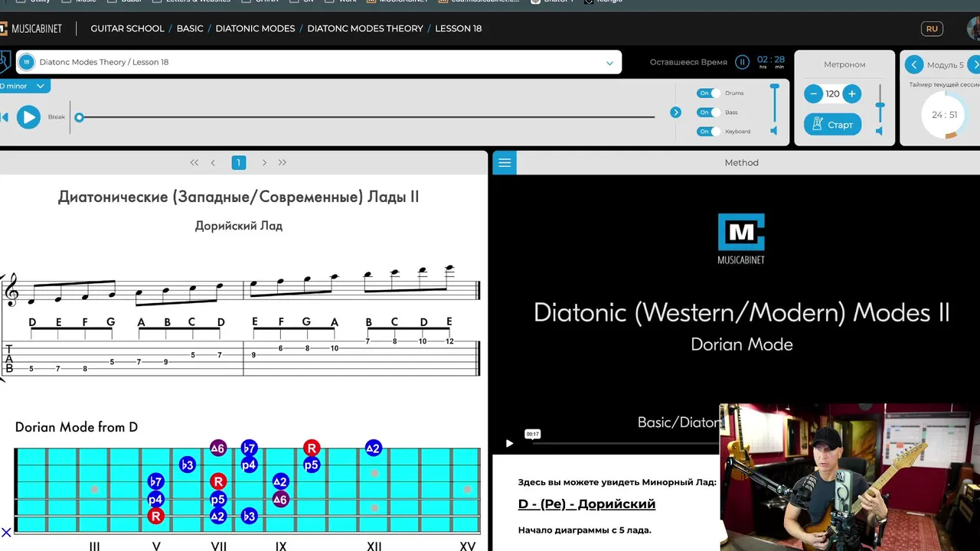Viewport: 980px width, 551px height.
Task: Click the instructor webcam thumbnail
Action: coord(850,477)
